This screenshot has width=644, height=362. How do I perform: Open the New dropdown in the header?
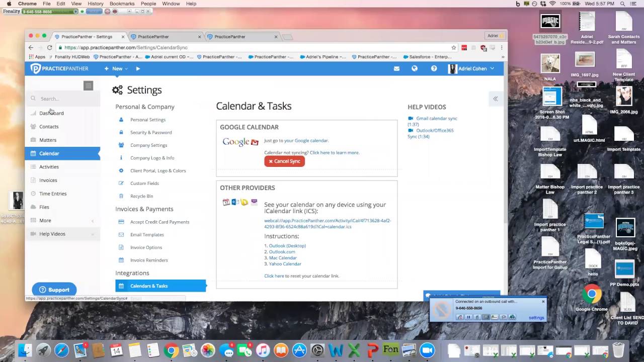(116, 68)
